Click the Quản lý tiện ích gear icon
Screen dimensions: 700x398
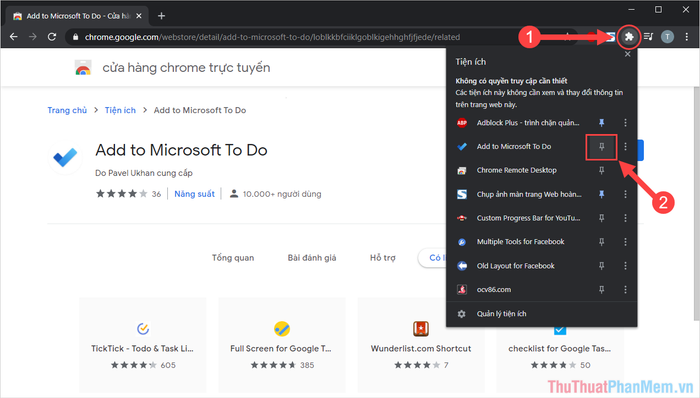tap(462, 314)
